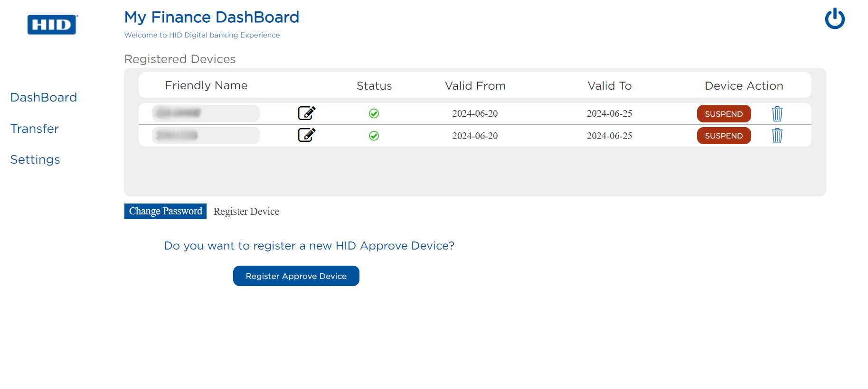
Task: Click the register new HID Approve Device question
Action: click(309, 246)
